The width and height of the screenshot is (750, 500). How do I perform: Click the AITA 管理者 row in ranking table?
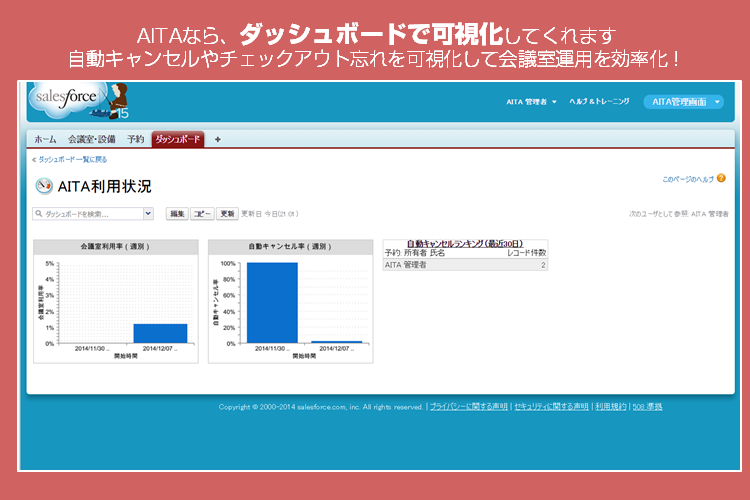(x=465, y=265)
